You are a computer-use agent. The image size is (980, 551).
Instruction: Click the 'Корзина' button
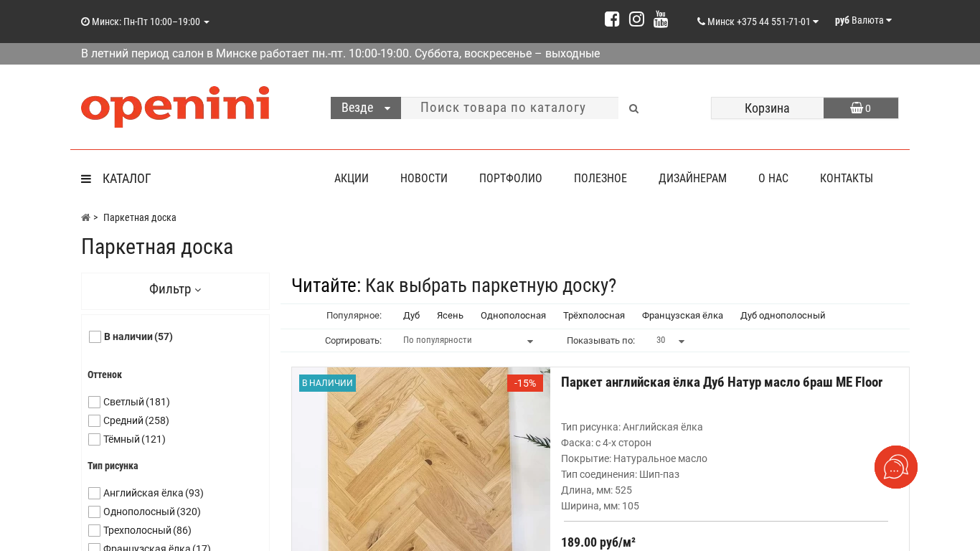[767, 108]
